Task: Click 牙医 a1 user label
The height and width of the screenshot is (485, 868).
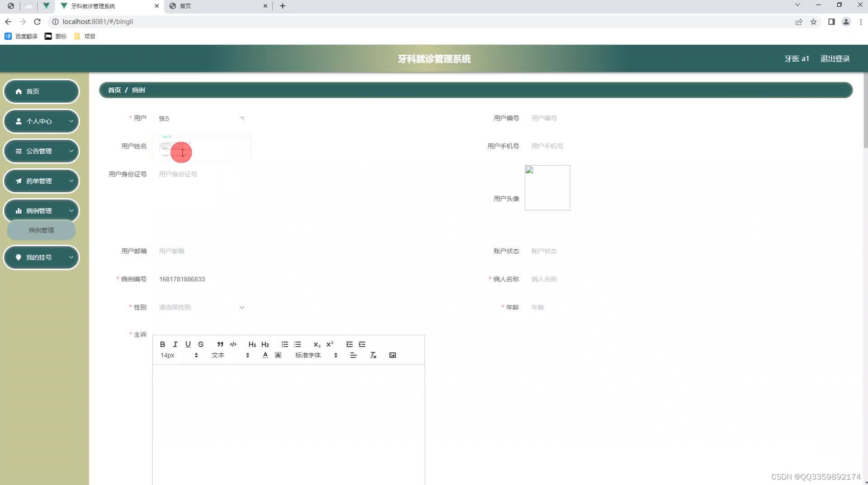Action: 797,59
